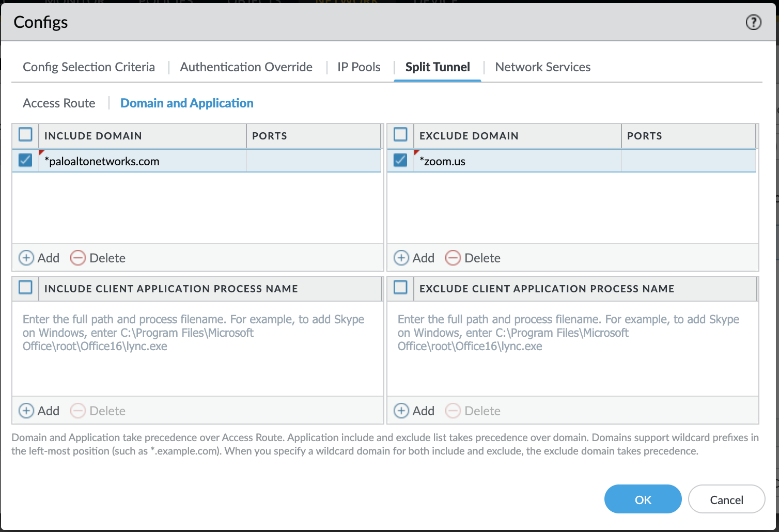Click the ports cell for *zoom.us
The height and width of the screenshot is (532, 779).
pos(688,161)
